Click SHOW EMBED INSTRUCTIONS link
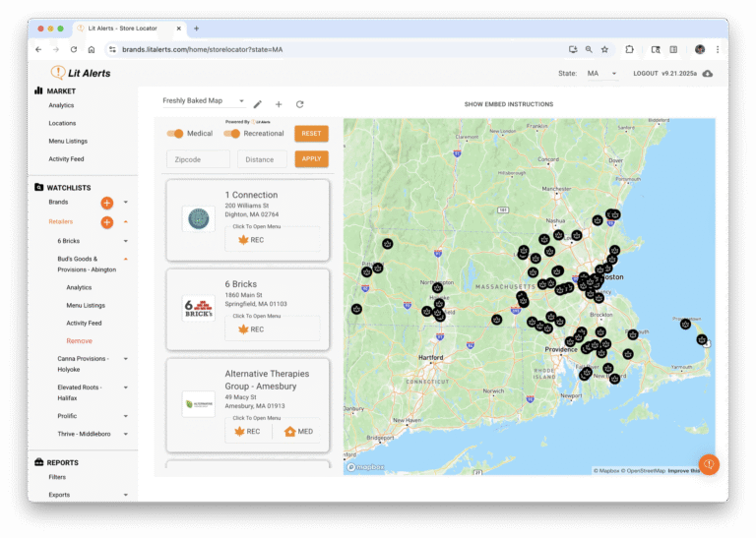 click(x=508, y=104)
